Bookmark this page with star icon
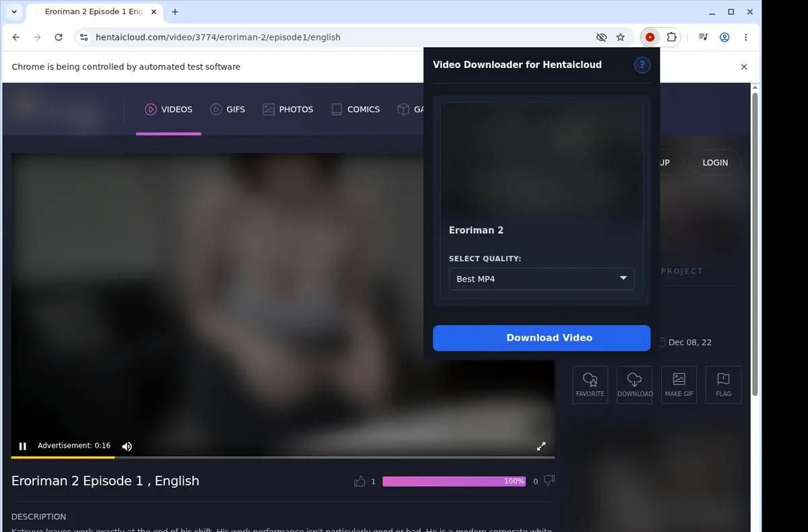This screenshot has width=808, height=532. 621,37
